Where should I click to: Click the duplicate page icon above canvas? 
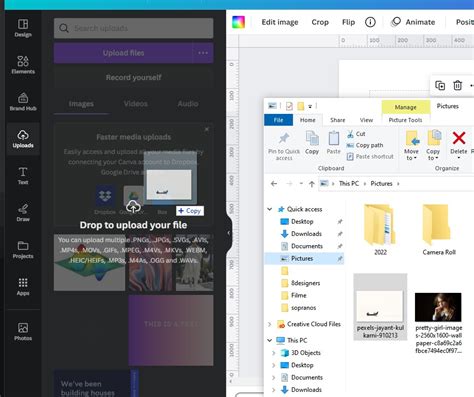440,85
